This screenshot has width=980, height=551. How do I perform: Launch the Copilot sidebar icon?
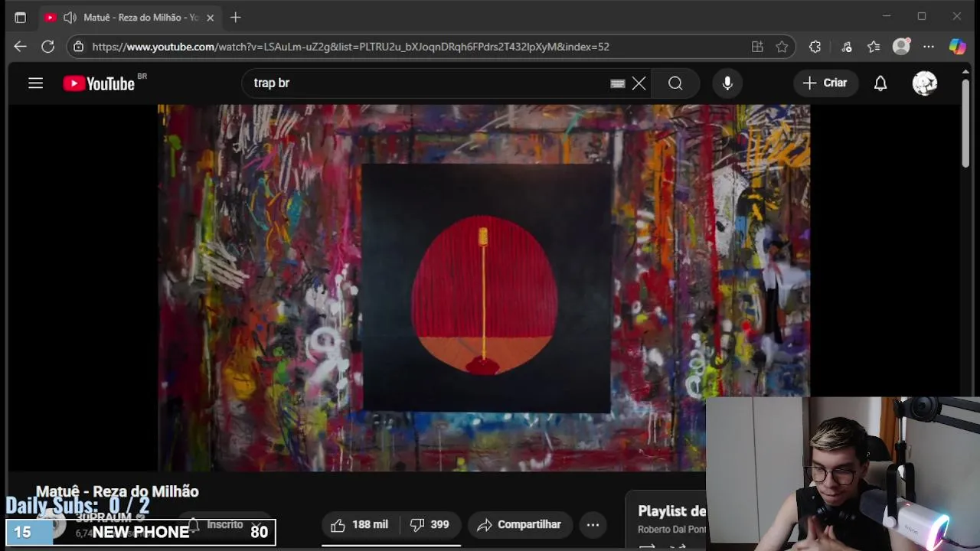[x=957, y=47]
